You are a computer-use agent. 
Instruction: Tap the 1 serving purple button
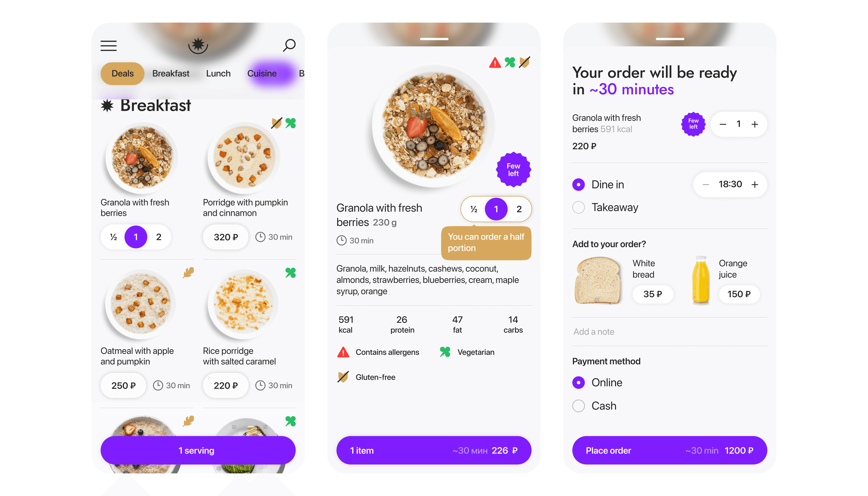pos(198,450)
